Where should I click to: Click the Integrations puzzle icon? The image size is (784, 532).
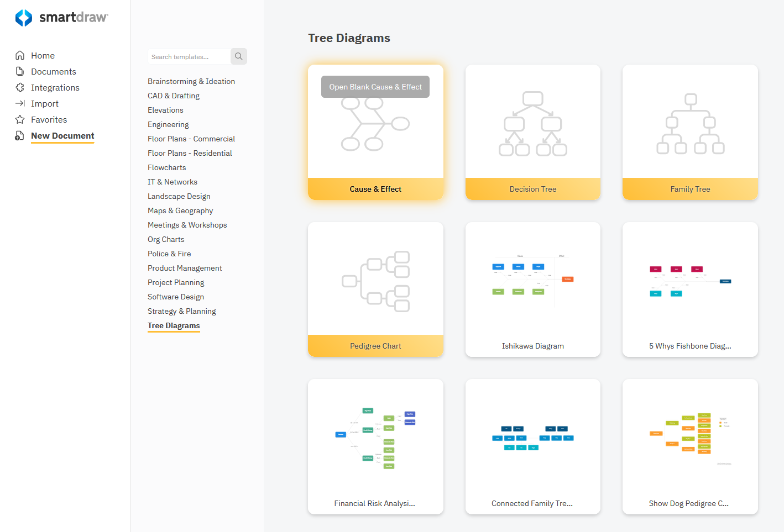[19, 87]
